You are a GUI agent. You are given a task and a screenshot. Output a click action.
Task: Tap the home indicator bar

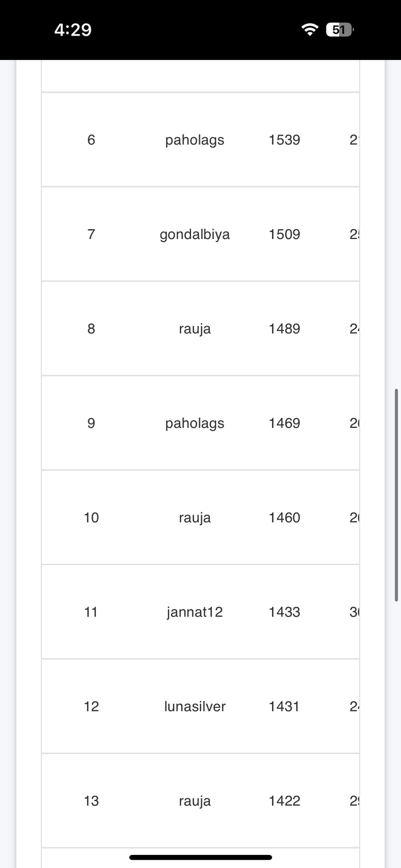click(200, 857)
